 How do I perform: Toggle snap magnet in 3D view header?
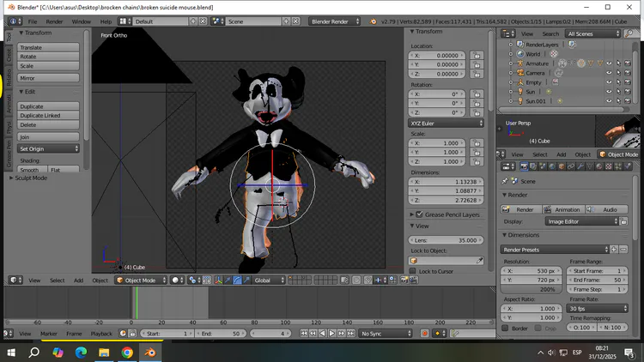click(x=368, y=281)
